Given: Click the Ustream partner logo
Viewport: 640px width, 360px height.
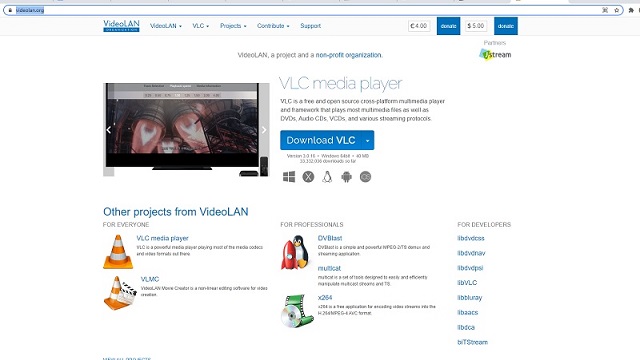Looking at the screenshot, I should pyautogui.click(x=495, y=54).
